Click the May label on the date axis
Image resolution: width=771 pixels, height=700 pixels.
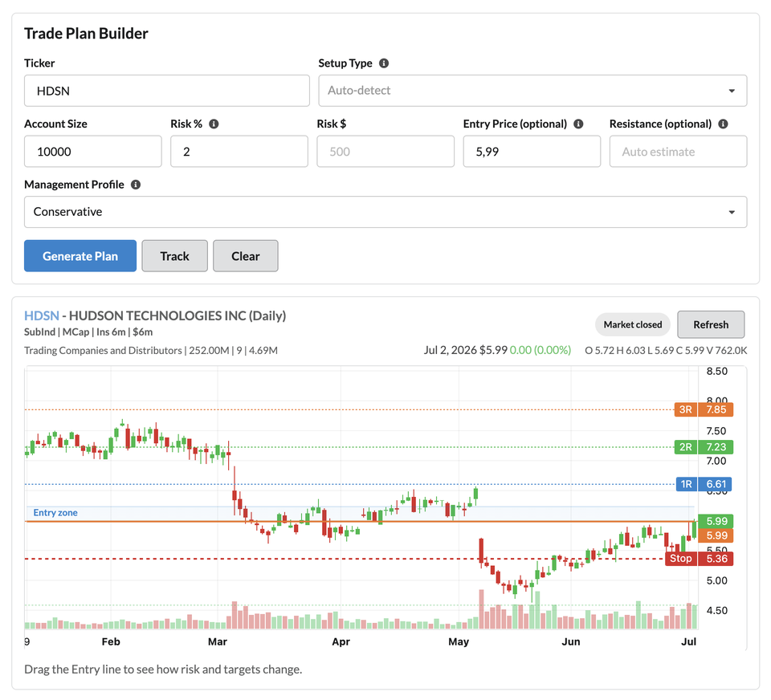(x=459, y=641)
